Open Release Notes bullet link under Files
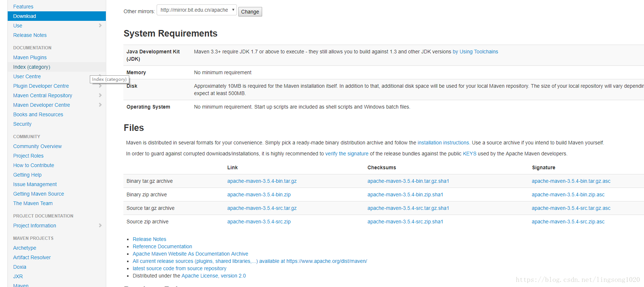This screenshot has width=644, height=287. click(x=149, y=239)
